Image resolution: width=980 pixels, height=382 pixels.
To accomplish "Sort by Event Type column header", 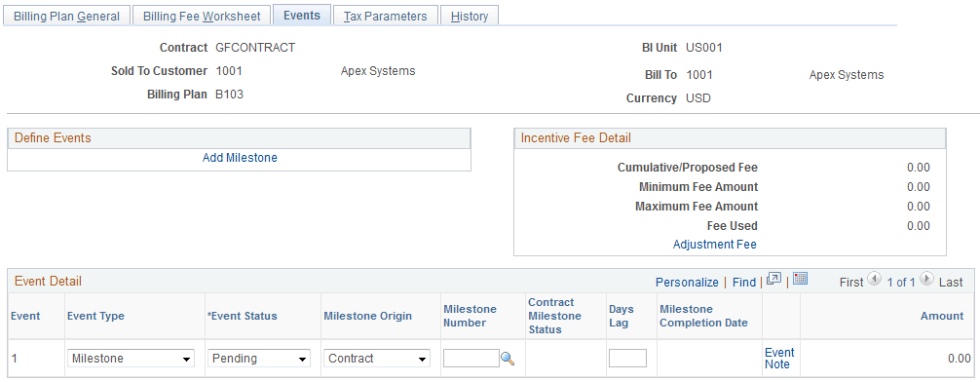I will [x=95, y=316].
